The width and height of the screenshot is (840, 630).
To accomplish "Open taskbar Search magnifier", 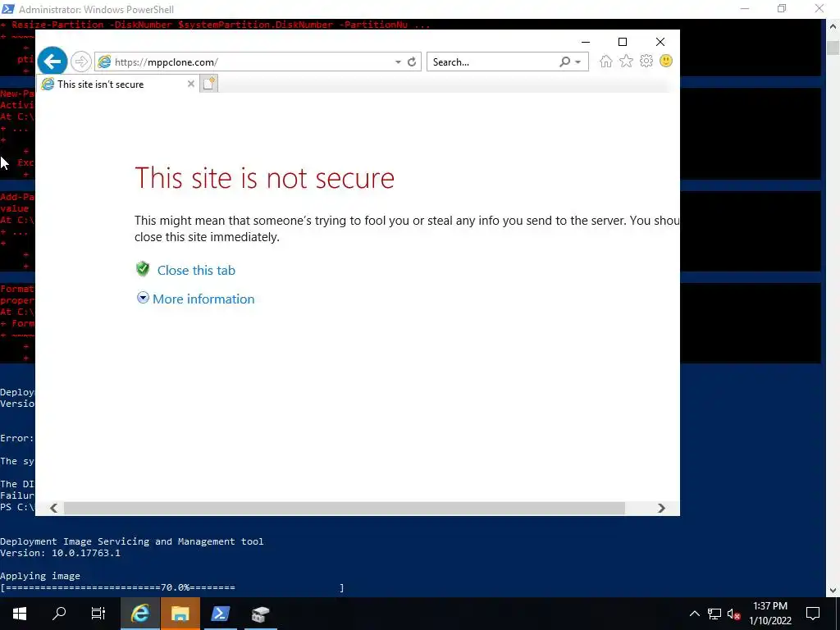I will 59,614.
